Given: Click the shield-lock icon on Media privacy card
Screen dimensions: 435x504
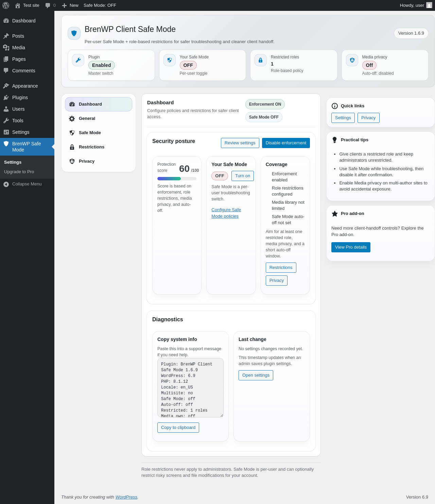Looking at the screenshot, I should pos(352,60).
